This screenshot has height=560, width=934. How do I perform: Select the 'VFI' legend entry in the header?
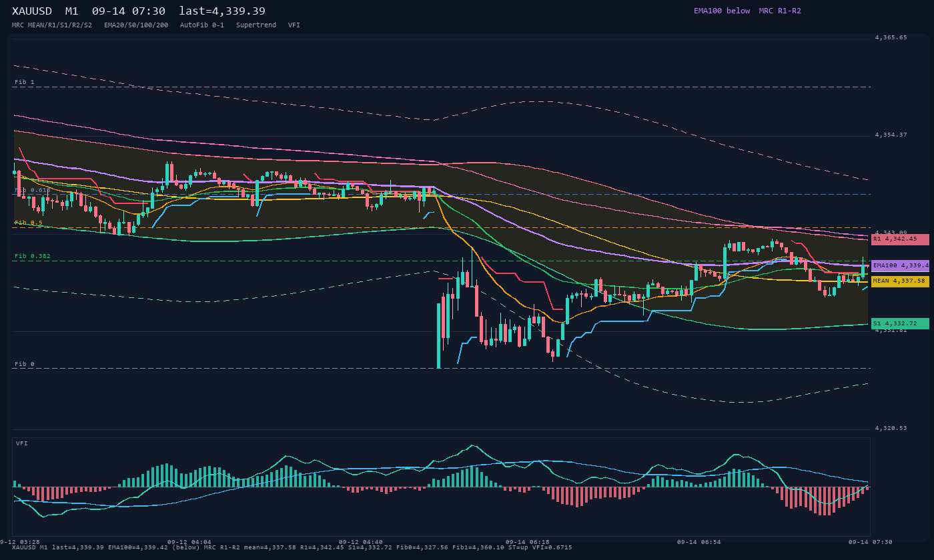(x=294, y=25)
